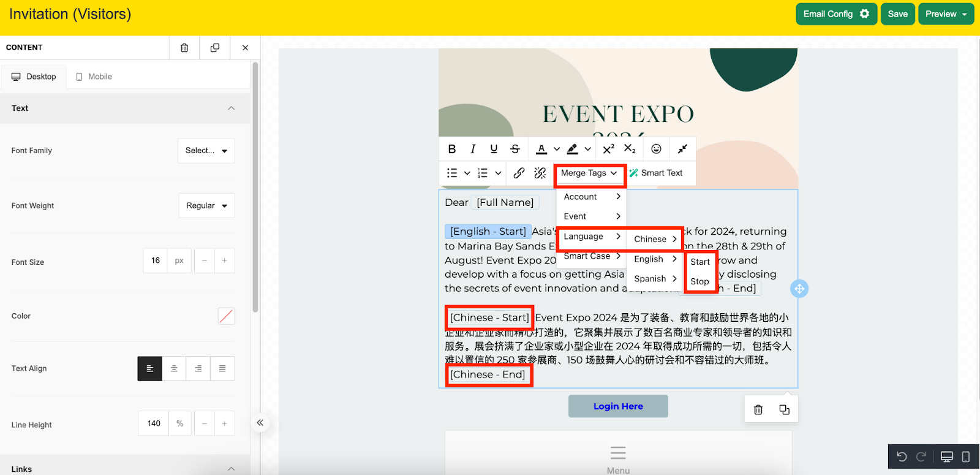Delete the text block via floating trash icon
The height and width of the screenshot is (475, 980).
(758, 409)
